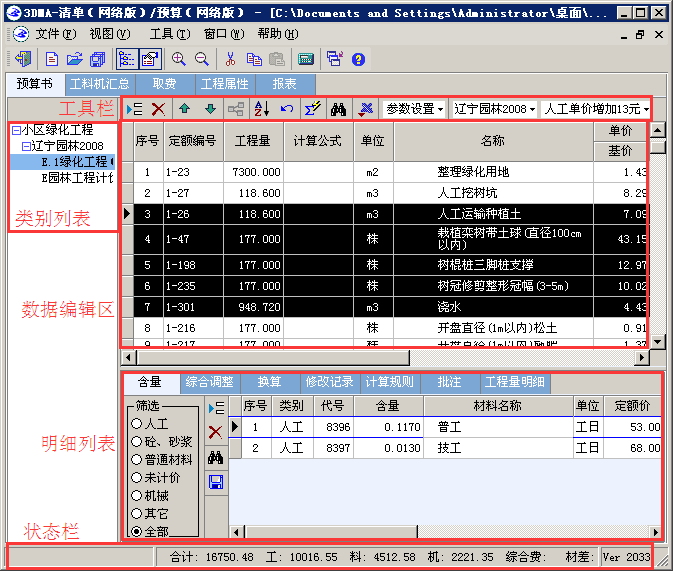673x571 pixels.
Task: Click the data grid vertical scroll down arrow
Action: pyautogui.click(x=658, y=342)
